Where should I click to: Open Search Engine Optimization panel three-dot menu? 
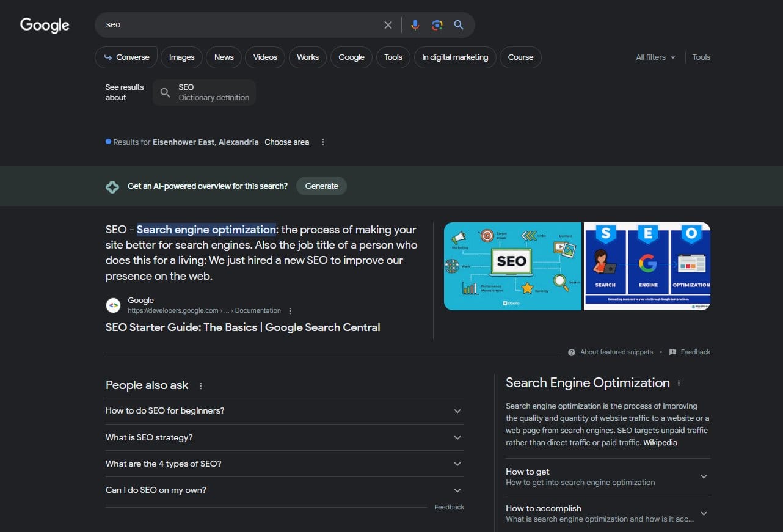point(679,383)
